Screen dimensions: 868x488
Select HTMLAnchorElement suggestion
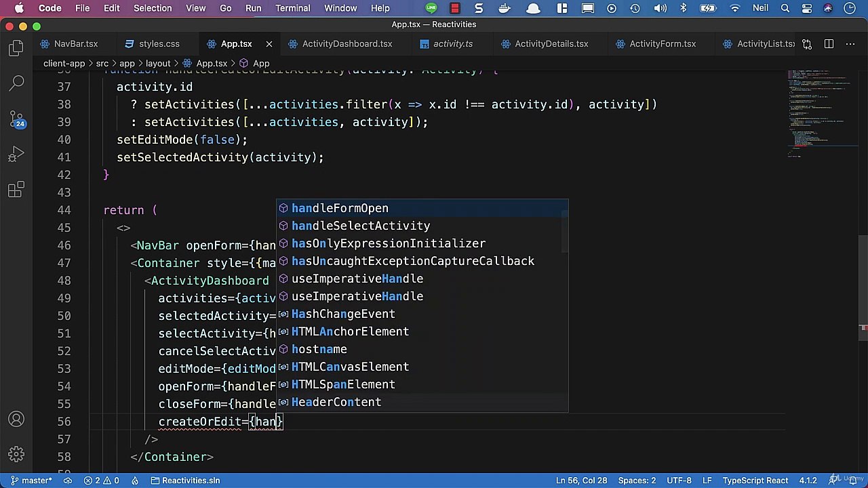pos(422,331)
